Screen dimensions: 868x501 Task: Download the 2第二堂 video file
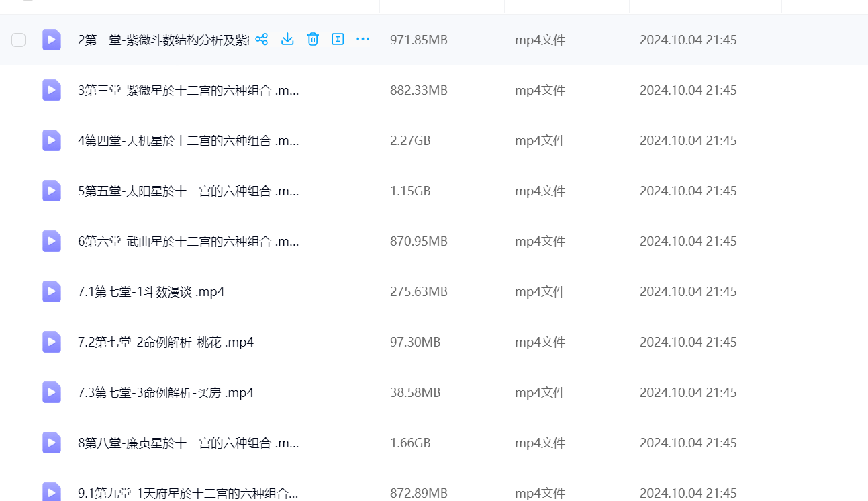[x=287, y=39]
